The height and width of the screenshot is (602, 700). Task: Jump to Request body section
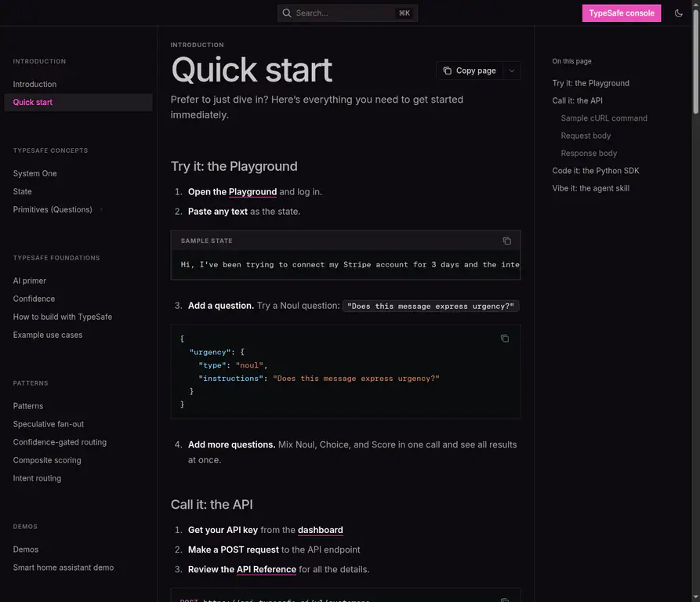586,136
